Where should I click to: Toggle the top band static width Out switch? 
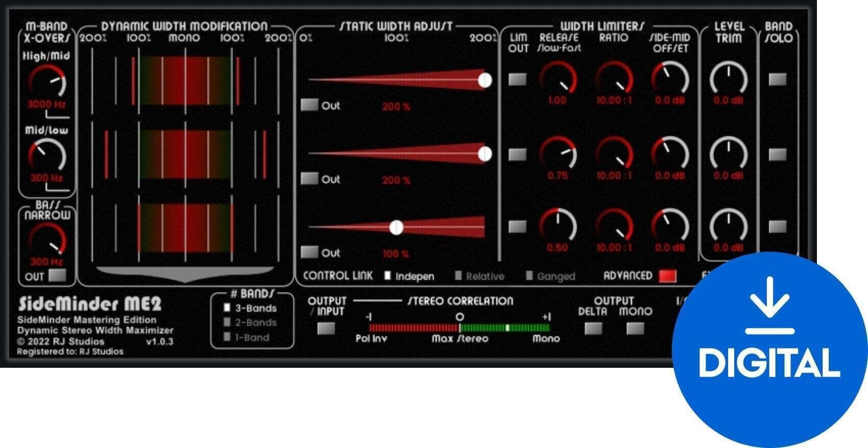coord(309,105)
